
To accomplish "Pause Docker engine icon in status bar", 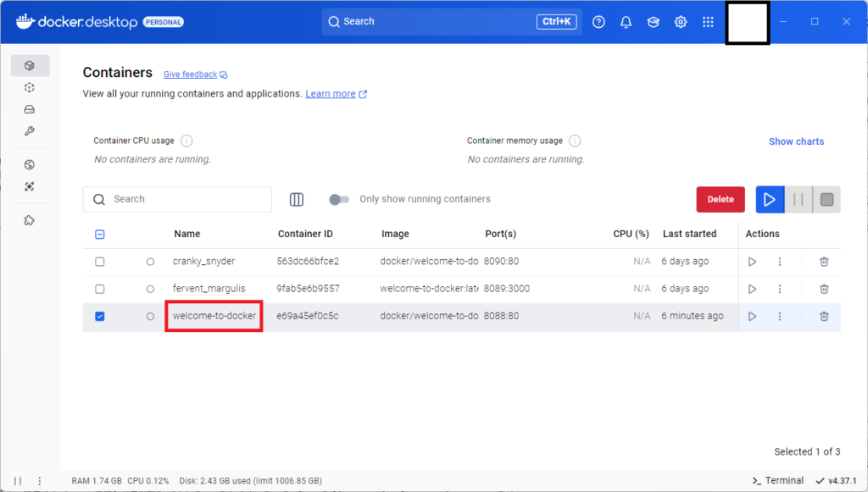I will click(18, 481).
